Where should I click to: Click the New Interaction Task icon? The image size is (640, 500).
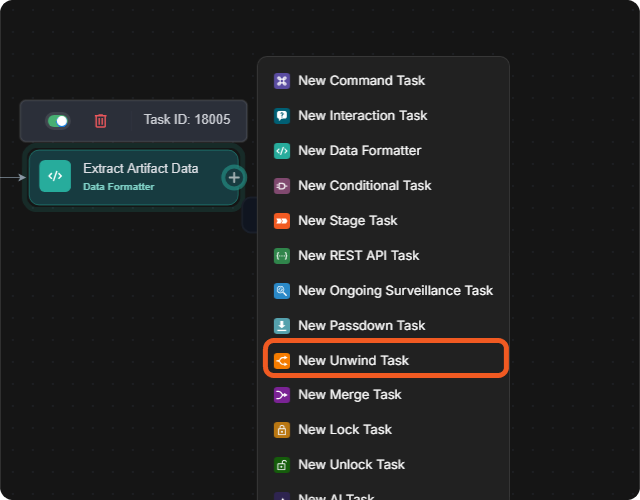pos(282,116)
